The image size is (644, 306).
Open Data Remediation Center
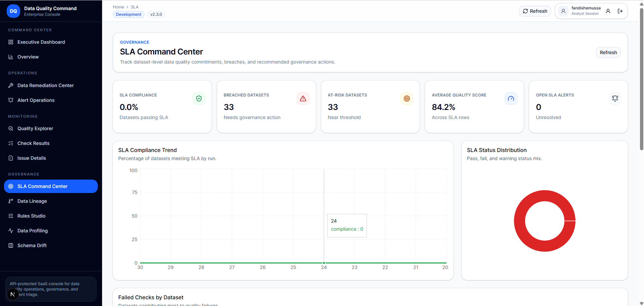pos(51,85)
